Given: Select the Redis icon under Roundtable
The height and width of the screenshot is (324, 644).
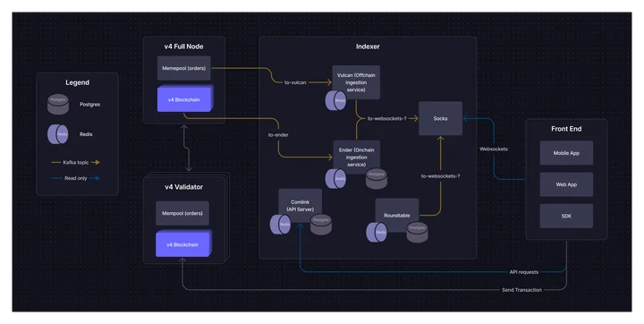Looking at the screenshot, I should pos(377,233).
